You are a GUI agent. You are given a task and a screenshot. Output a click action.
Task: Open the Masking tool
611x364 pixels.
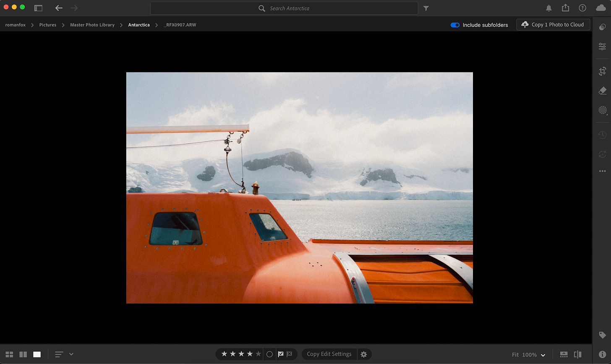[x=602, y=110]
